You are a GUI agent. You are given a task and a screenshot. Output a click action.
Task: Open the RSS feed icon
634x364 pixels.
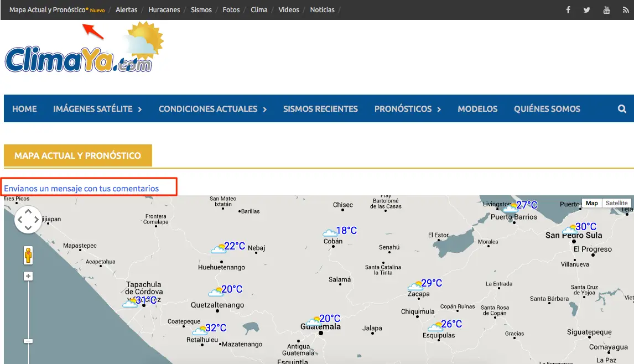click(x=626, y=10)
